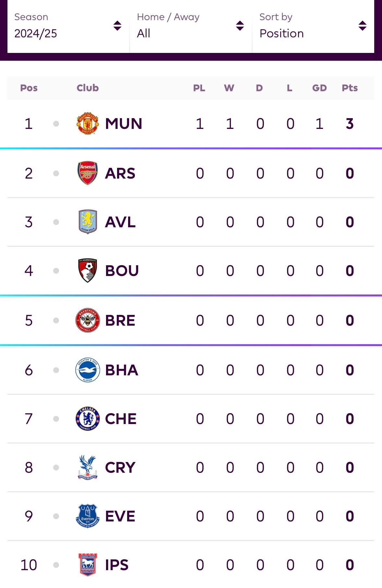This screenshot has height=588, width=382.
Task: Click the Brentford bee crest
Action: click(x=88, y=320)
